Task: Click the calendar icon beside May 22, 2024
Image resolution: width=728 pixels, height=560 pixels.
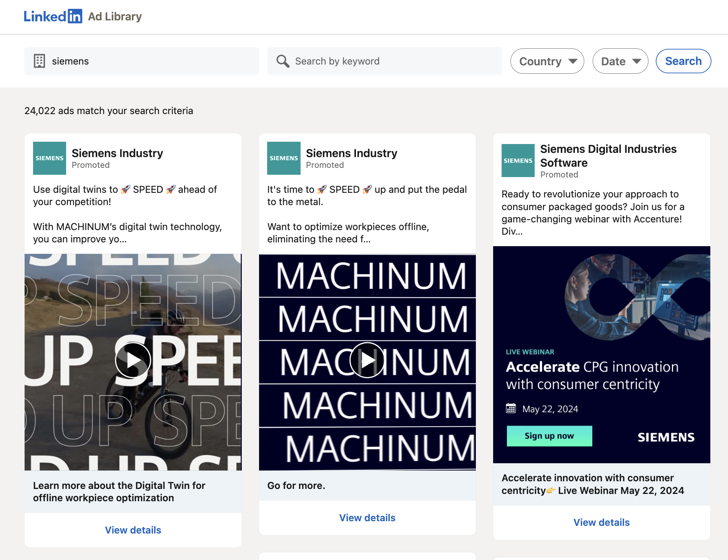Action: [x=511, y=408]
